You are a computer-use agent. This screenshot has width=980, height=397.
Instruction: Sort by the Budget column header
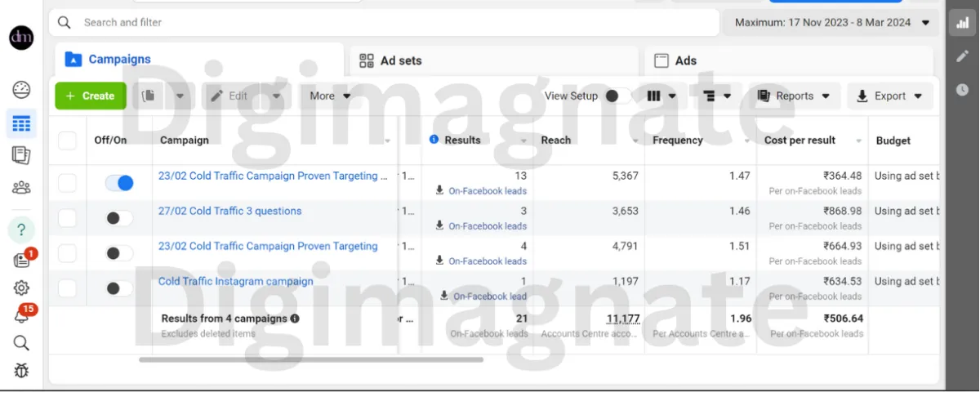click(x=893, y=141)
